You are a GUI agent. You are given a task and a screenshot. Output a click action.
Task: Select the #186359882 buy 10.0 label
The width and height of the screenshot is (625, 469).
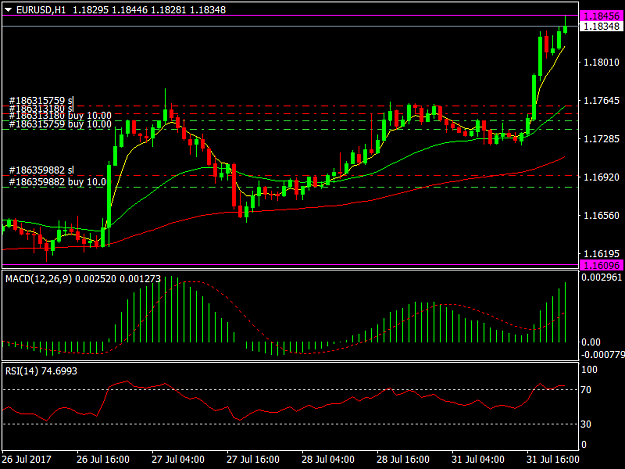click(57, 182)
